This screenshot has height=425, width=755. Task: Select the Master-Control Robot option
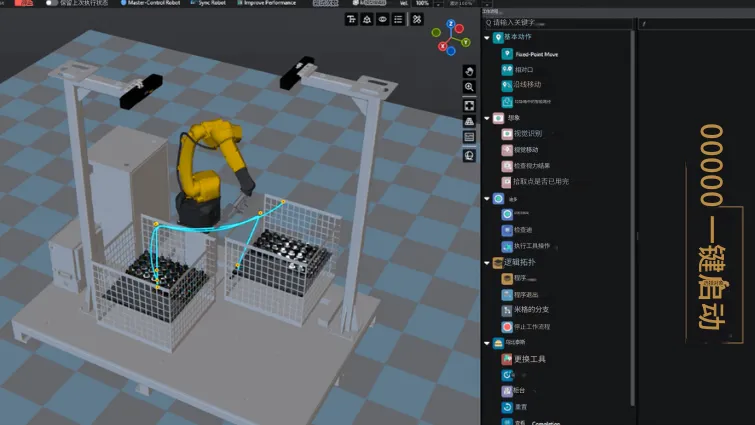(150, 3)
